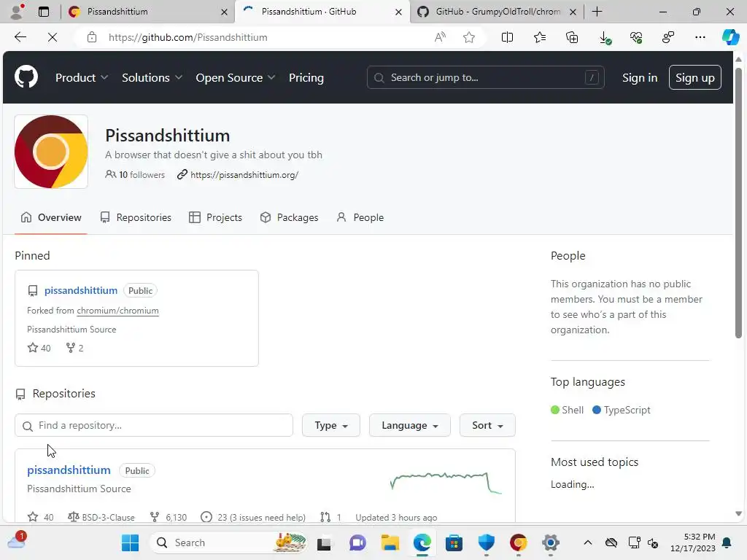This screenshot has height=560, width=747.
Task: Open new browser tab with plus button
Action: [x=597, y=12]
